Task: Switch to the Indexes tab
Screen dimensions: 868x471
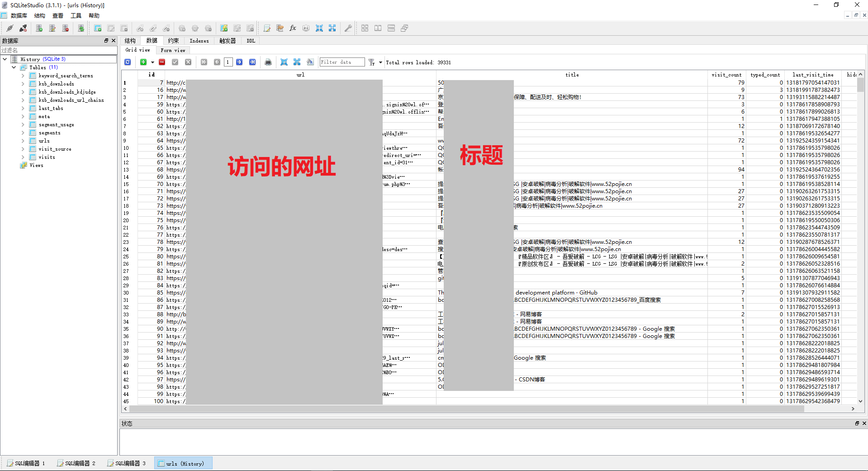Action: point(199,41)
